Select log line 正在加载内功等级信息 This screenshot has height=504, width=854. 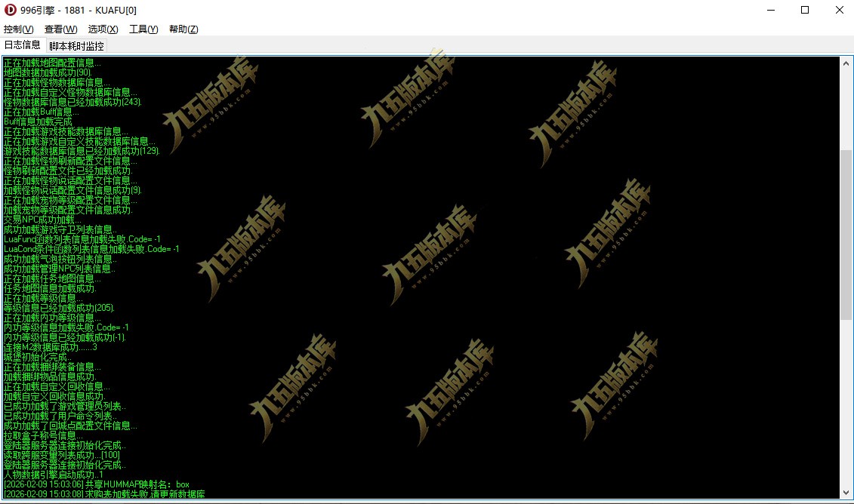[x=52, y=318]
